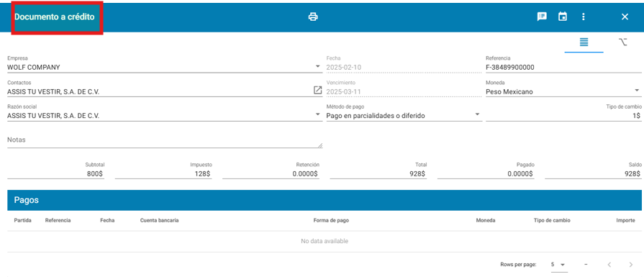Go to previous page of payments
Viewport: 644px width, 277px height.
(609, 265)
